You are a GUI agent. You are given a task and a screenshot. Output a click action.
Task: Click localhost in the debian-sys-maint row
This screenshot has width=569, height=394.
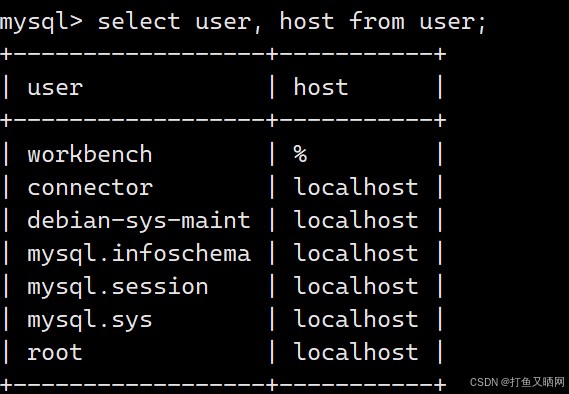[x=356, y=219]
